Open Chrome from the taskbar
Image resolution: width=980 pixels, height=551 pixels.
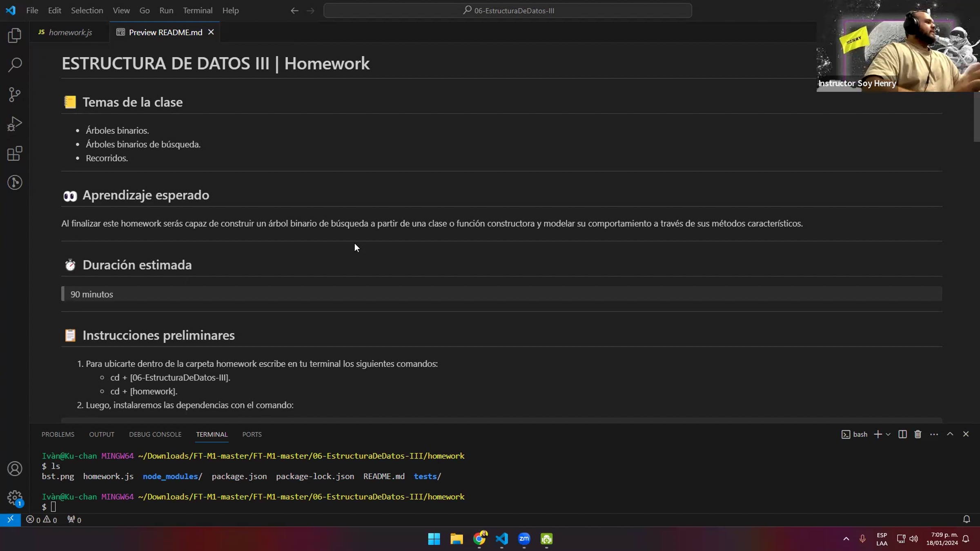click(479, 539)
